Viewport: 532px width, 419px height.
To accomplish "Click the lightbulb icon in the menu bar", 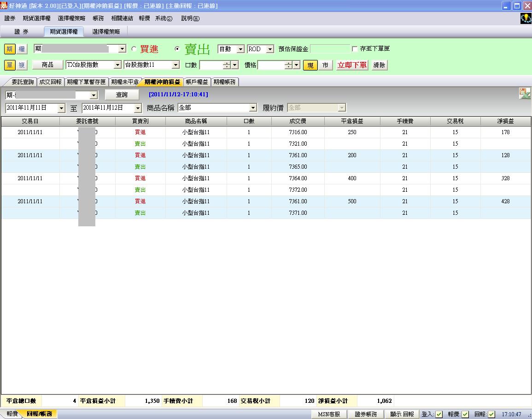I will [x=526, y=18].
